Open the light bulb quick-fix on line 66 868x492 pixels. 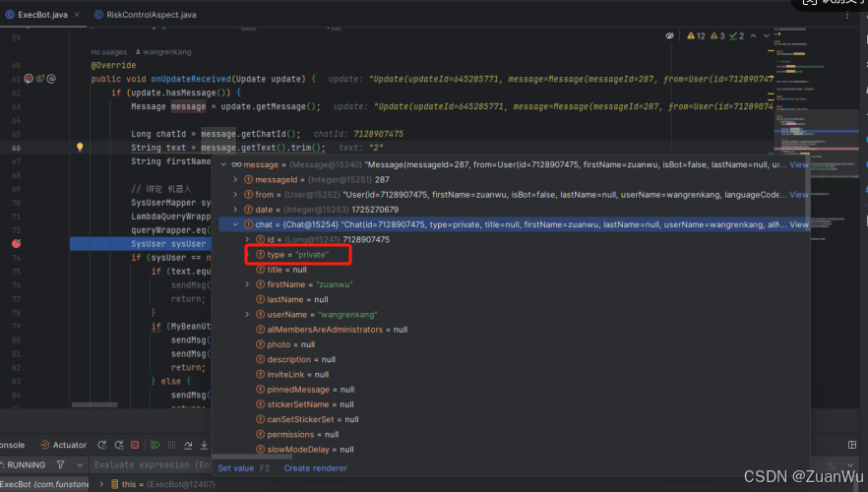[x=80, y=148]
